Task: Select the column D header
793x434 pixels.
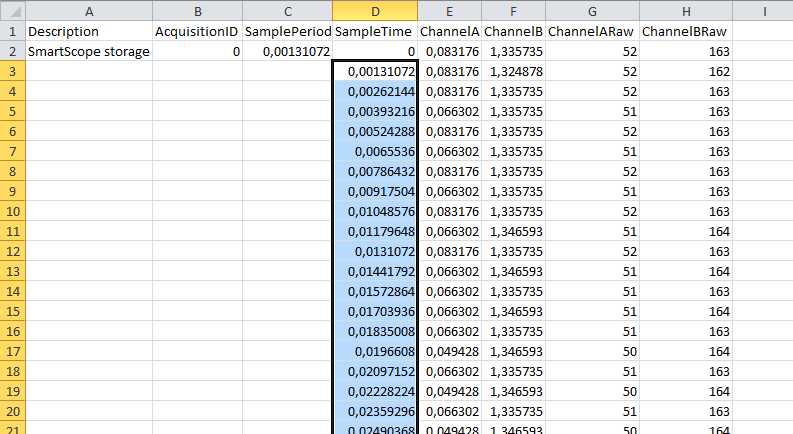Action: coord(375,11)
